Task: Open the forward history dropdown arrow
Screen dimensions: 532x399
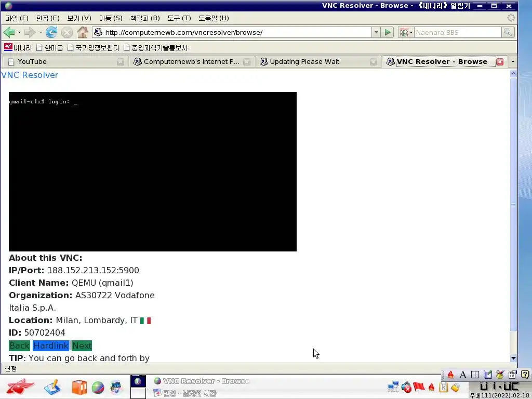Action: point(41,33)
